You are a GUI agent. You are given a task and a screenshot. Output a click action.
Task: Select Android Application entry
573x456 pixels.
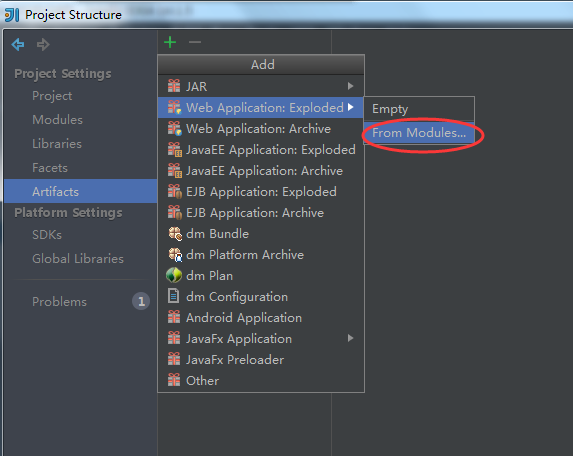point(261,317)
